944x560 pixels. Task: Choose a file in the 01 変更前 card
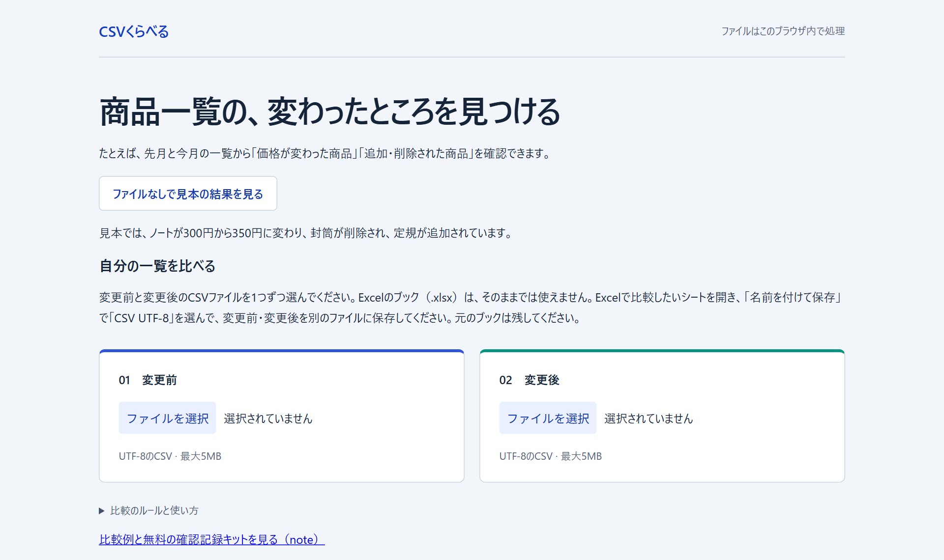click(x=167, y=418)
